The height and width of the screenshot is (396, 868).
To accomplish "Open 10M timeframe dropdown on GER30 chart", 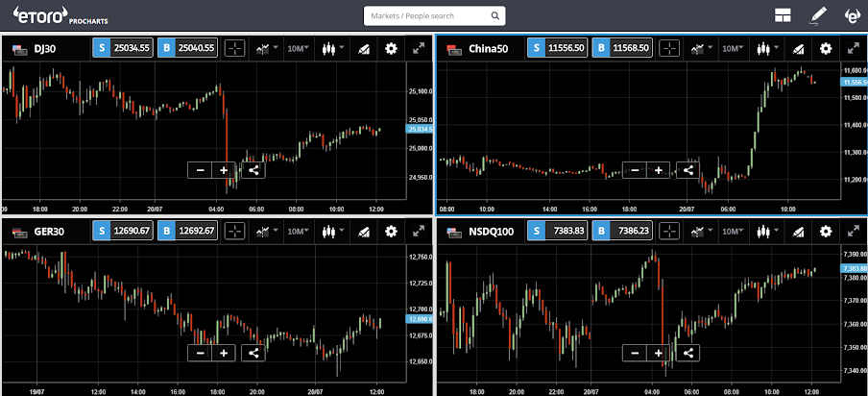I will 298,231.
